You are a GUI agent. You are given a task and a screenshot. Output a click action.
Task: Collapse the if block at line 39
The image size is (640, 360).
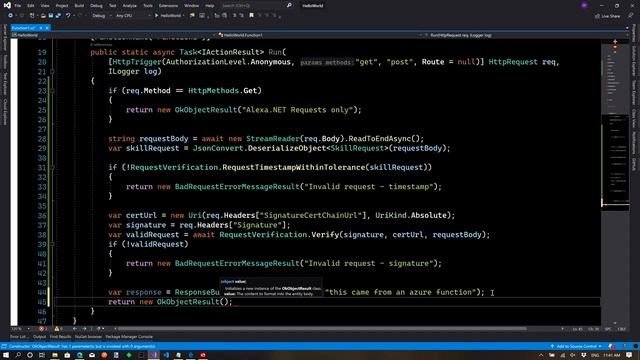click(x=52, y=244)
